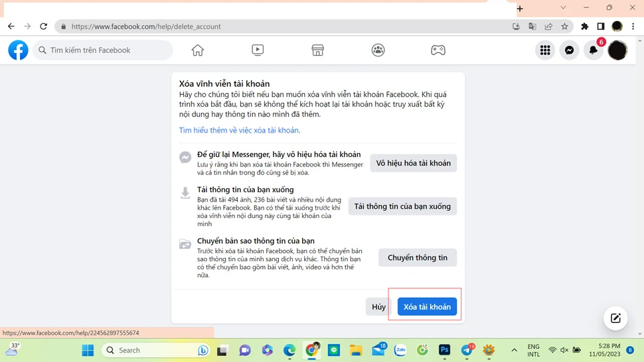The height and width of the screenshot is (362, 644).
Task: Bookmark this page with the star icon
Action: point(565,27)
